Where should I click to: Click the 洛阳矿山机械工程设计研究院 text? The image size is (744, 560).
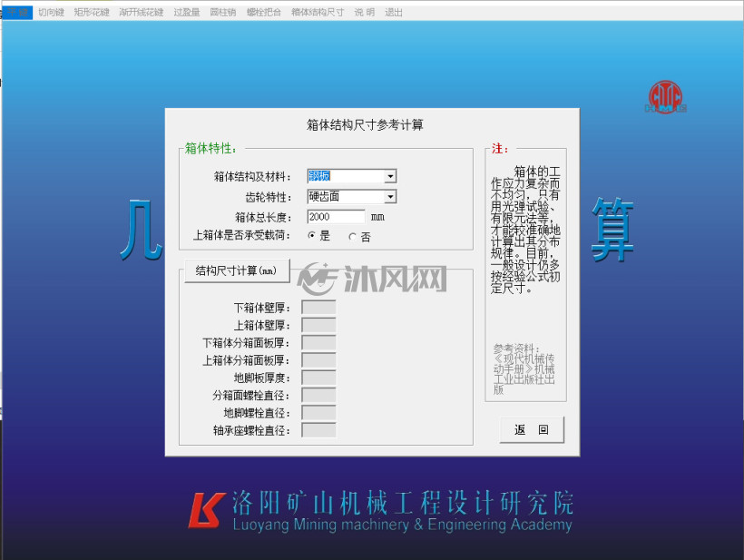tap(403, 504)
